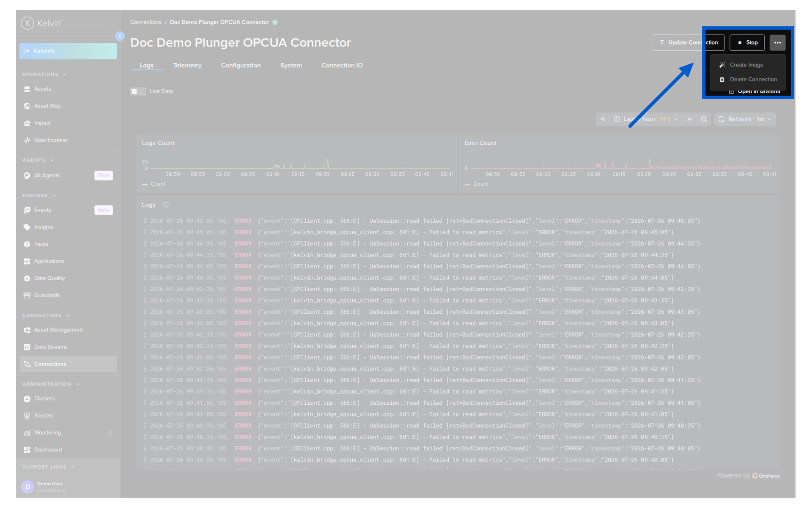Open the Secrets shield icon

pos(27,416)
